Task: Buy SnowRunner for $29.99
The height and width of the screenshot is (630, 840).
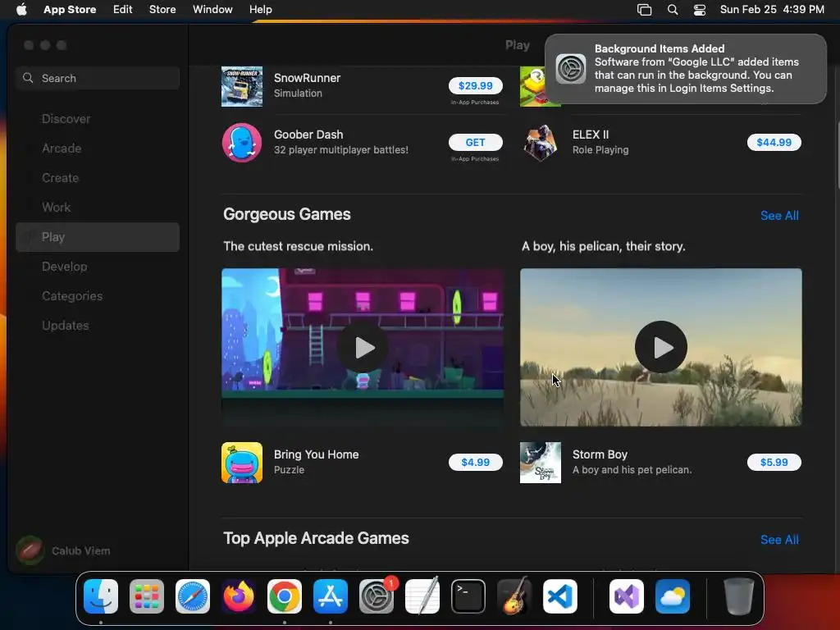Action: 475,85
